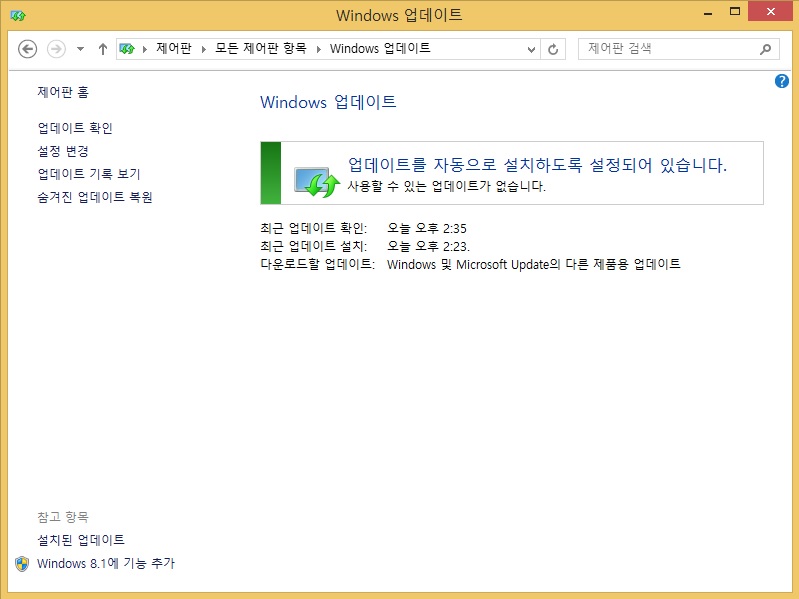Image resolution: width=799 pixels, height=599 pixels.
Task: Click the Windows 및 Microsoft Update의 다른 제품용 업데이트 text
Action: pyautogui.click(x=534, y=264)
